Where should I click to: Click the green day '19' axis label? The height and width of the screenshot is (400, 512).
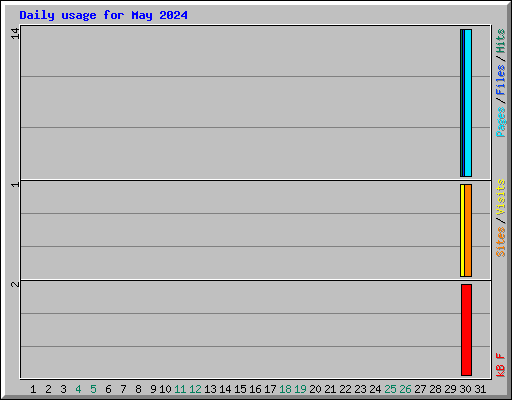(x=300, y=389)
